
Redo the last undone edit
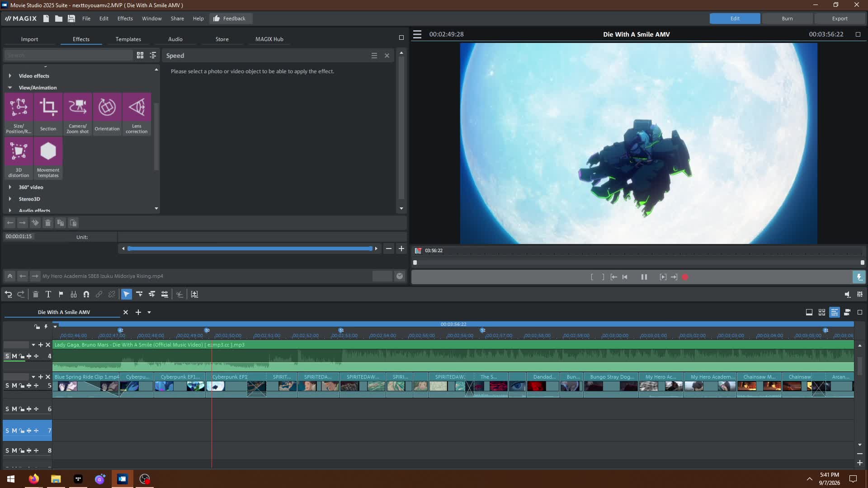click(x=21, y=295)
